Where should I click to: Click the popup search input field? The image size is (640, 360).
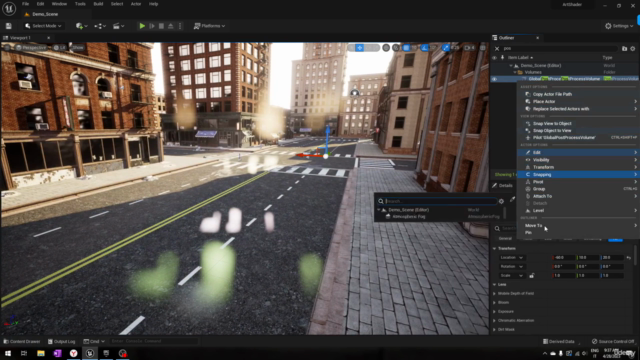[440, 201]
